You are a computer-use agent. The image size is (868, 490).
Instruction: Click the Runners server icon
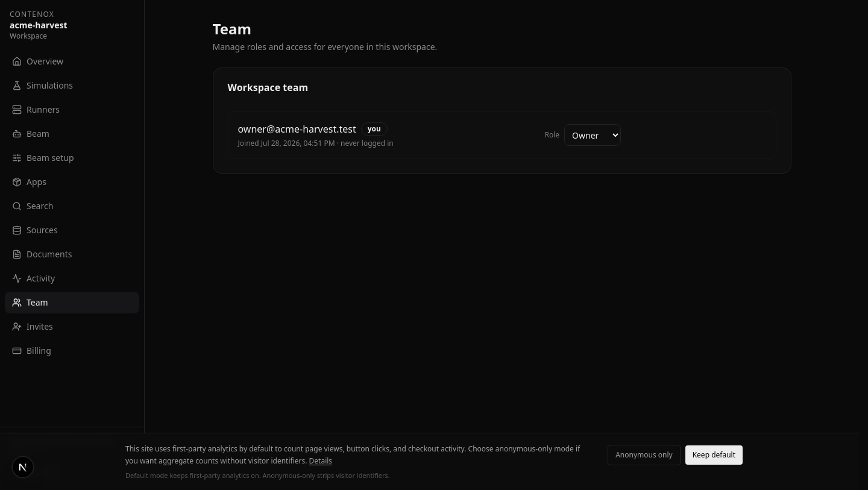(x=17, y=110)
